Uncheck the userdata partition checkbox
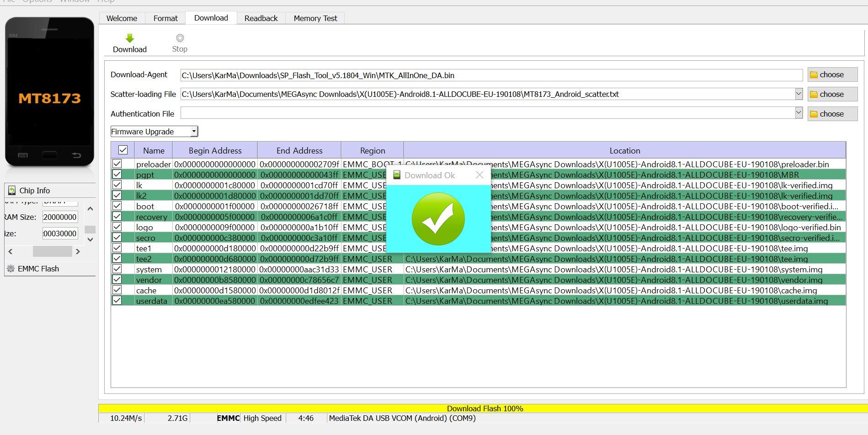Image resolution: width=868 pixels, height=435 pixels. tap(117, 301)
